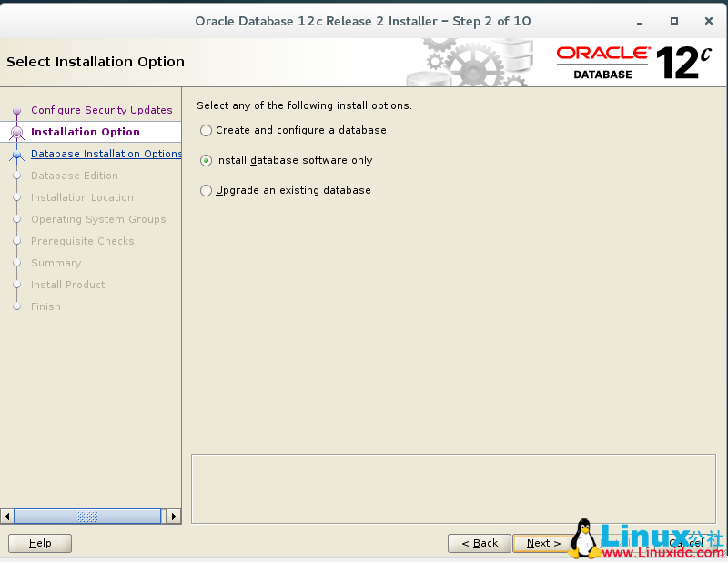Screen dimensions: 728x562
Task: Click the progress dot beside Database Edition
Action: (x=16, y=176)
